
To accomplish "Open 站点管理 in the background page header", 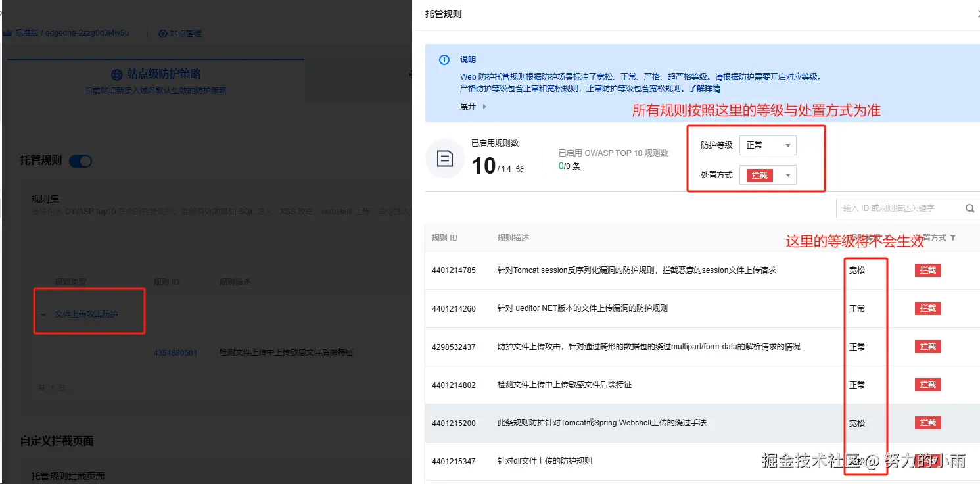I will pos(180,33).
